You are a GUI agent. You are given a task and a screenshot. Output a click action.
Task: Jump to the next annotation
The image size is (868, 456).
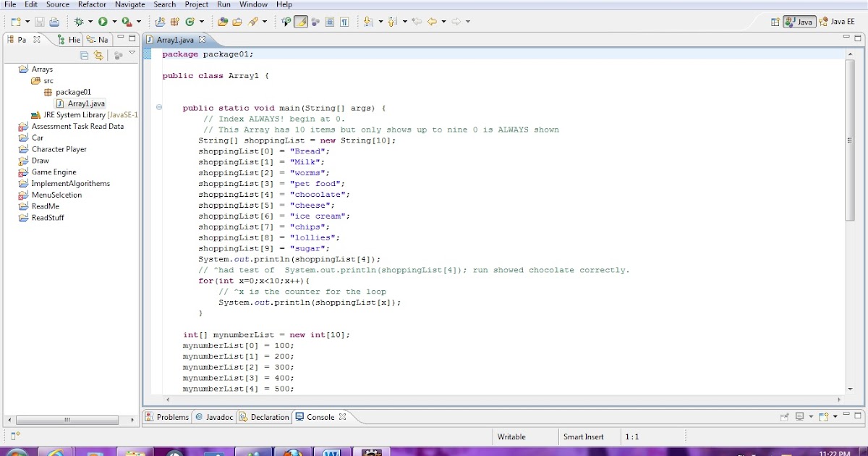click(367, 21)
